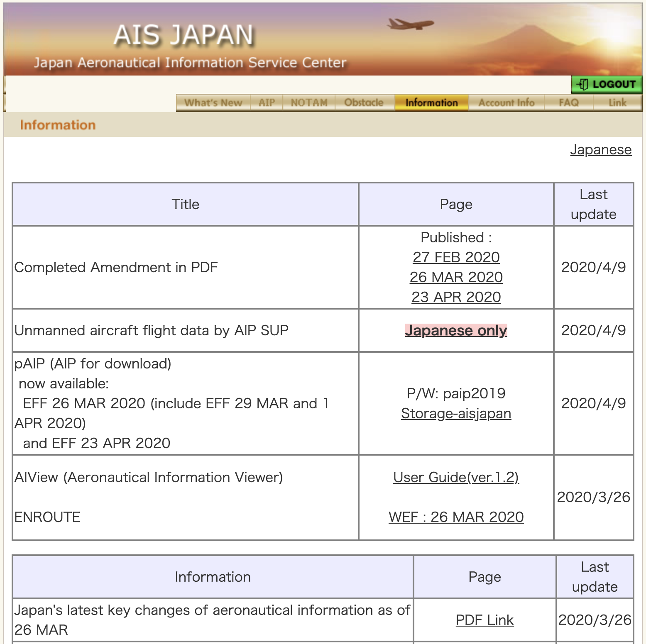Image resolution: width=646 pixels, height=644 pixels.
Task: Click Japan Aeronautical Information Service Center subtitle
Action: point(190,63)
